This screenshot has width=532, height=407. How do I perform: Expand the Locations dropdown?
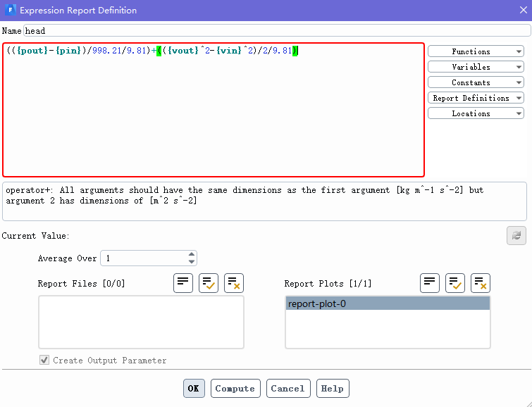tap(476, 113)
